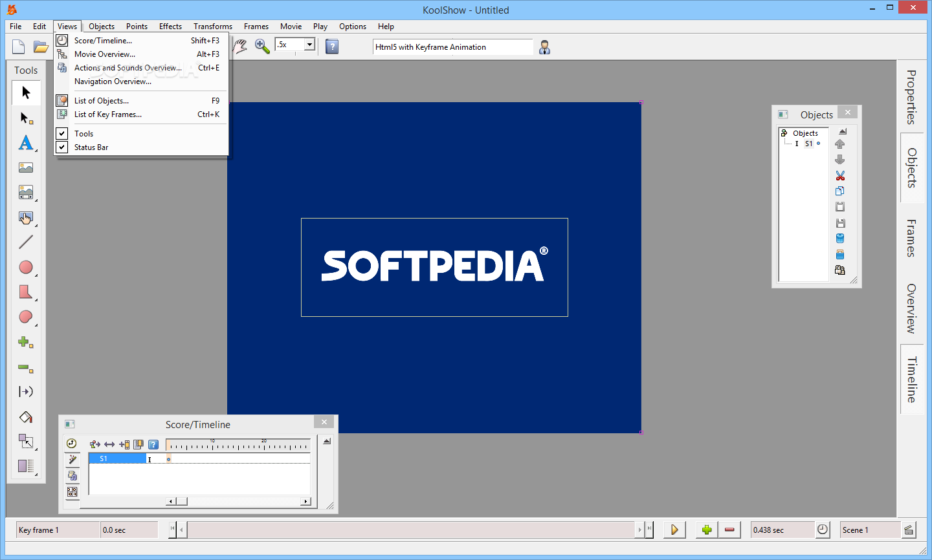Collapse the Score/Timeline panel with the triangle button
932x560 pixels.
click(327, 442)
